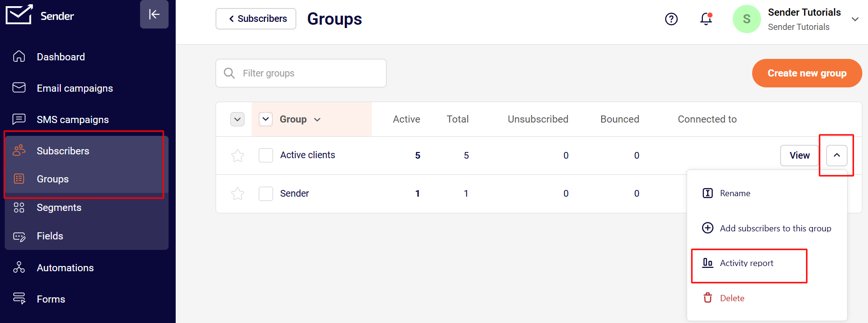
Task: Open the Sender group name
Action: coord(294,193)
